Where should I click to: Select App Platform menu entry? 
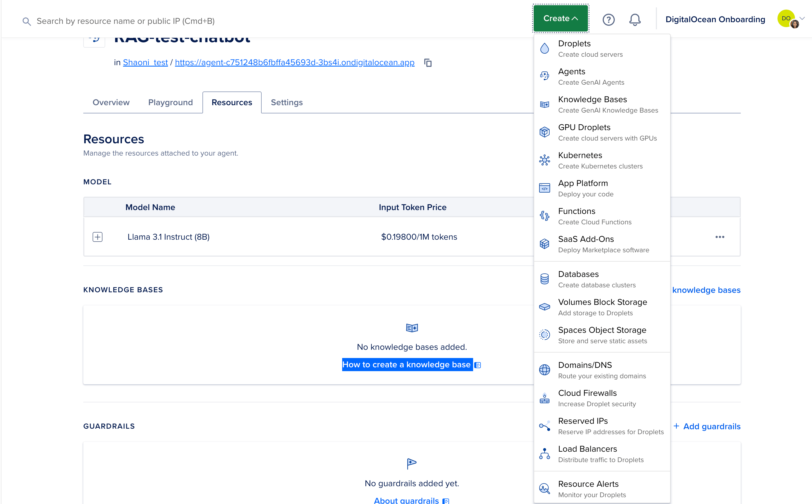point(602,189)
